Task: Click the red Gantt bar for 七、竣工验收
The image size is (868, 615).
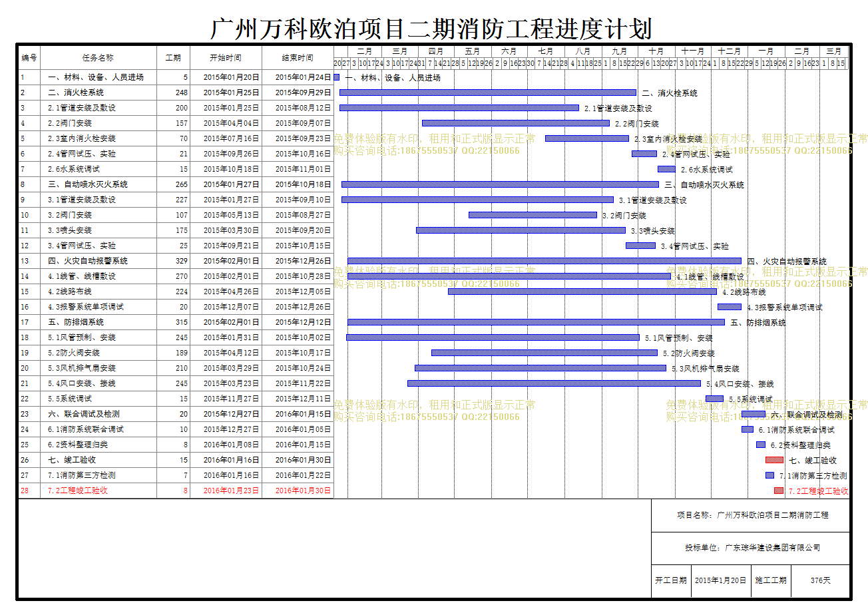Action: [x=774, y=460]
